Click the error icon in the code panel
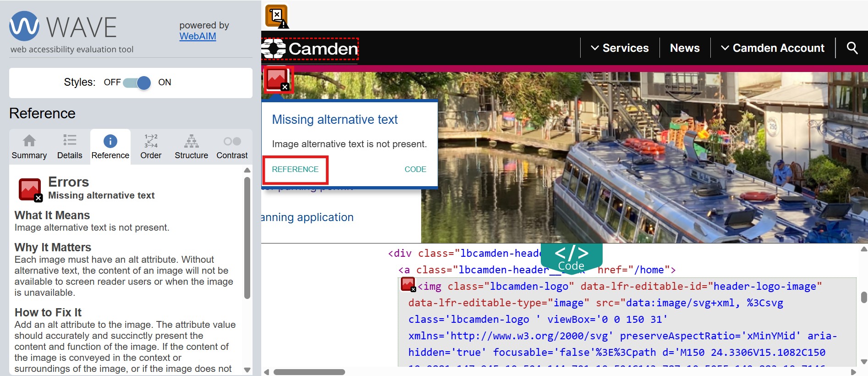Image resolution: width=868 pixels, height=376 pixels. coord(408,285)
